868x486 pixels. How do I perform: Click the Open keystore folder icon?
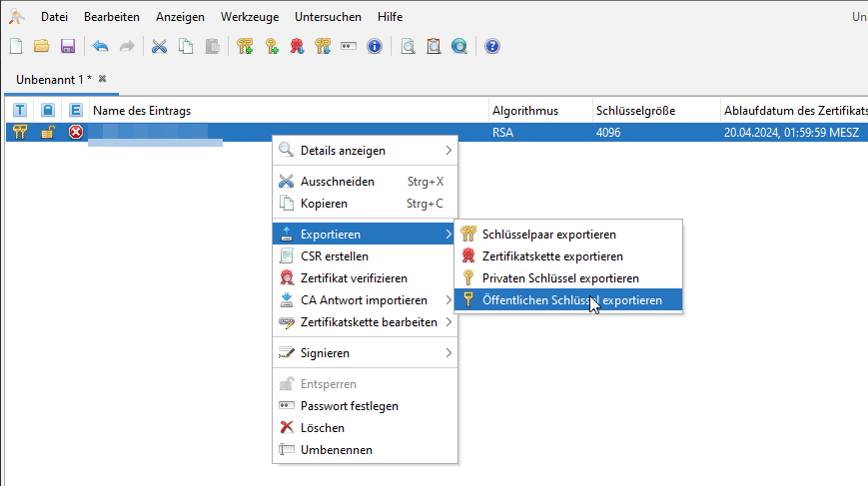pyautogui.click(x=41, y=46)
